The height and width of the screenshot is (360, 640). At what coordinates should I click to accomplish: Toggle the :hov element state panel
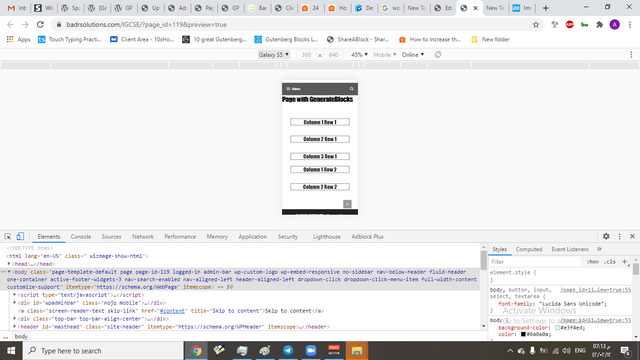(x=593, y=262)
